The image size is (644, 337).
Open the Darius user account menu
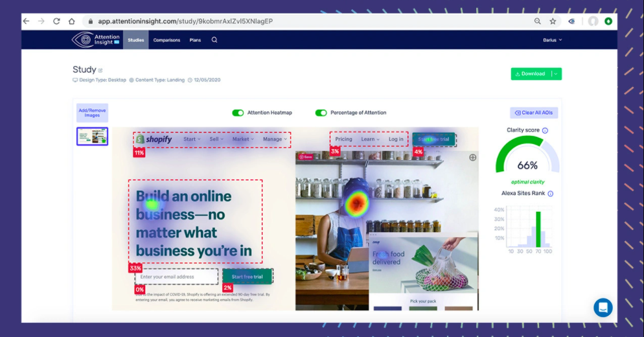click(x=552, y=40)
